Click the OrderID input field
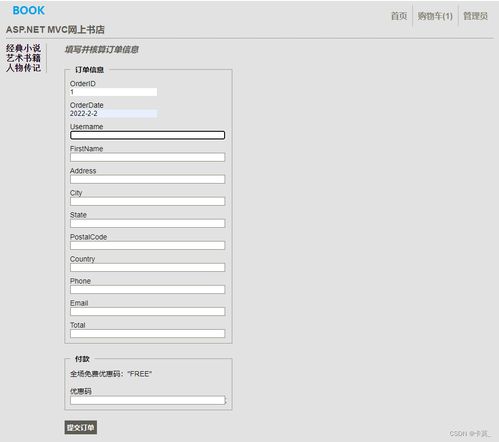This screenshot has height=442, width=499. 113,92
